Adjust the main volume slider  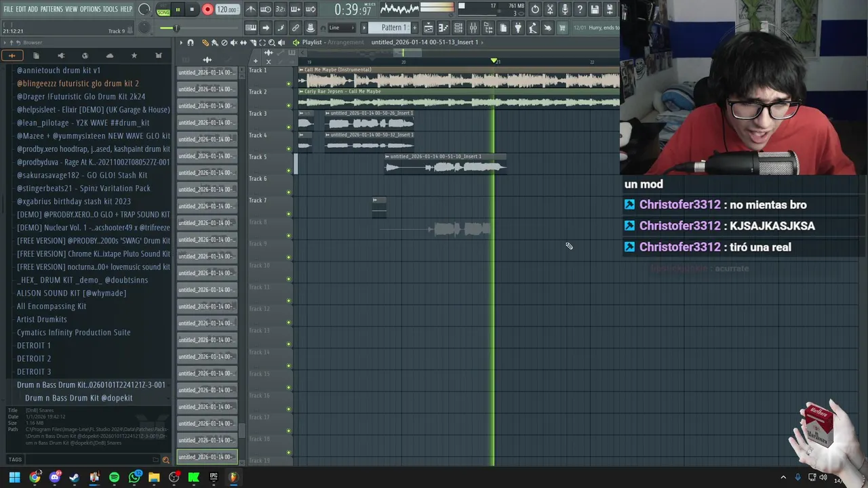(199, 28)
